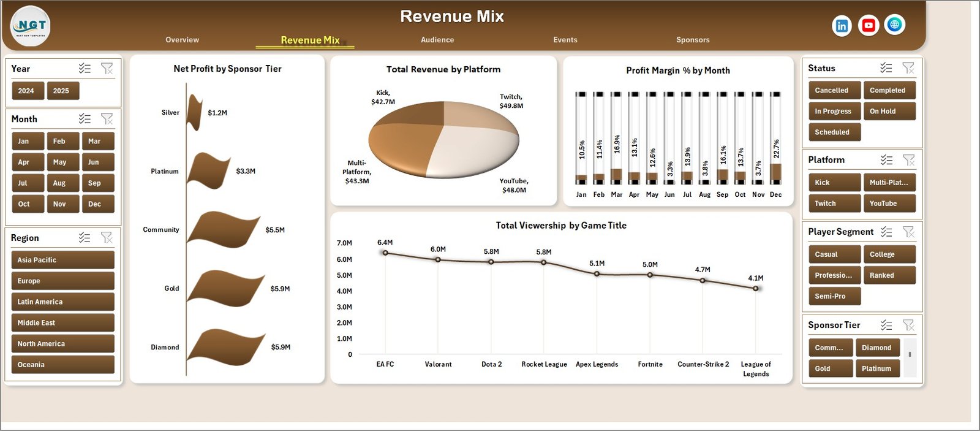Select the Revenue Mix tab
Image resolution: width=980 pixels, height=431 pixels.
[x=310, y=40]
